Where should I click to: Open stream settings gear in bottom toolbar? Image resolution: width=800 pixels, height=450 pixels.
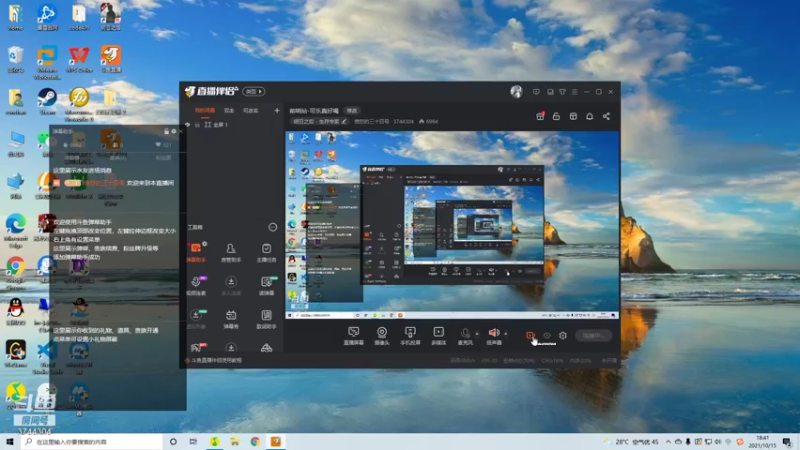coord(563,335)
